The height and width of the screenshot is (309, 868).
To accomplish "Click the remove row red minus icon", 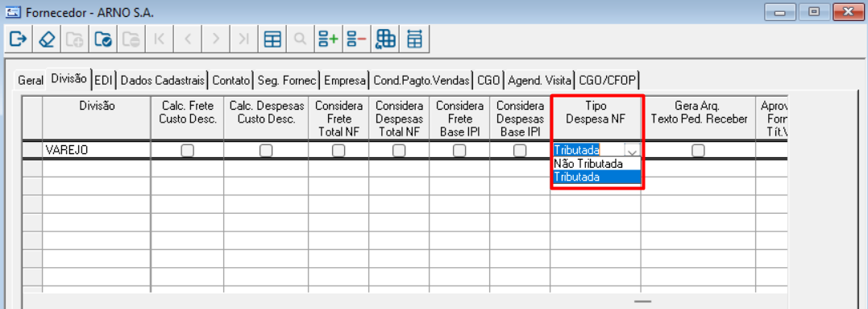I will (356, 40).
